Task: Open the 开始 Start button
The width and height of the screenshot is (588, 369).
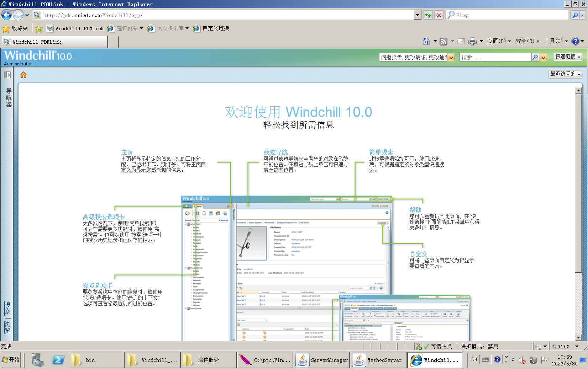Action: click(11, 360)
